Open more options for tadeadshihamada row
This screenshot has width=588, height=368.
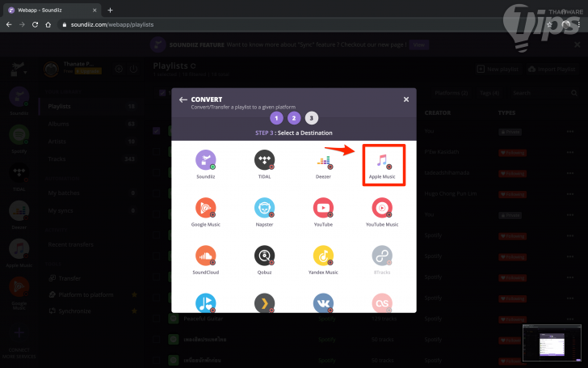click(x=570, y=173)
